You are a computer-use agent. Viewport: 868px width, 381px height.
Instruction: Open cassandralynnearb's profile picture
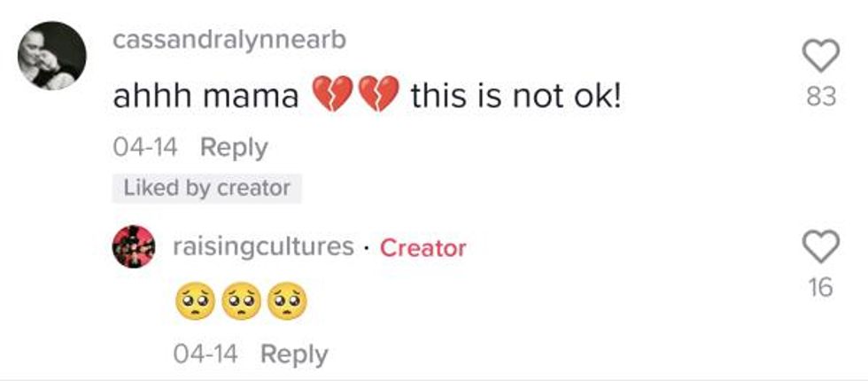[52, 55]
